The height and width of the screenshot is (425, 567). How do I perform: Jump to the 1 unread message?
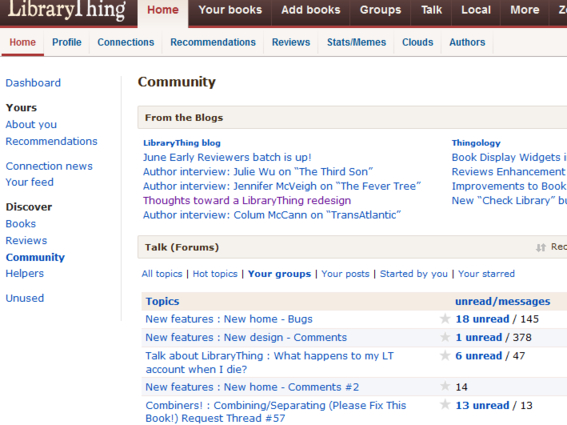(x=478, y=337)
